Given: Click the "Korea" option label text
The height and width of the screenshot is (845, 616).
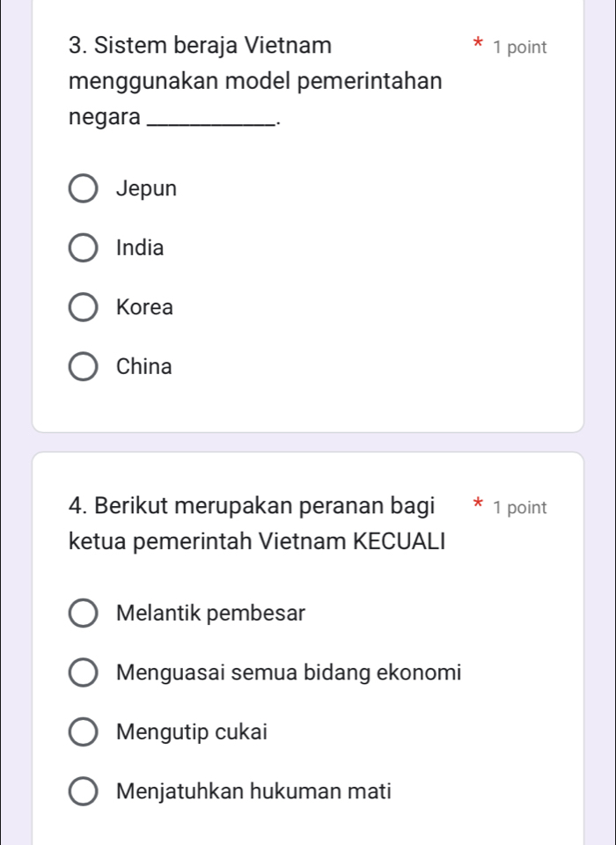Looking at the screenshot, I should (x=144, y=308).
